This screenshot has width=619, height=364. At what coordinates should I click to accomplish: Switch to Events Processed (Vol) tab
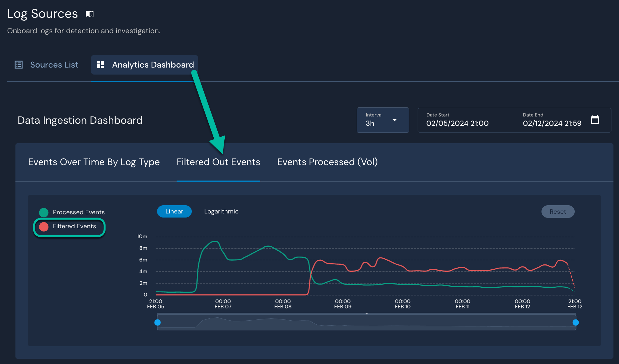coord(327,162)
